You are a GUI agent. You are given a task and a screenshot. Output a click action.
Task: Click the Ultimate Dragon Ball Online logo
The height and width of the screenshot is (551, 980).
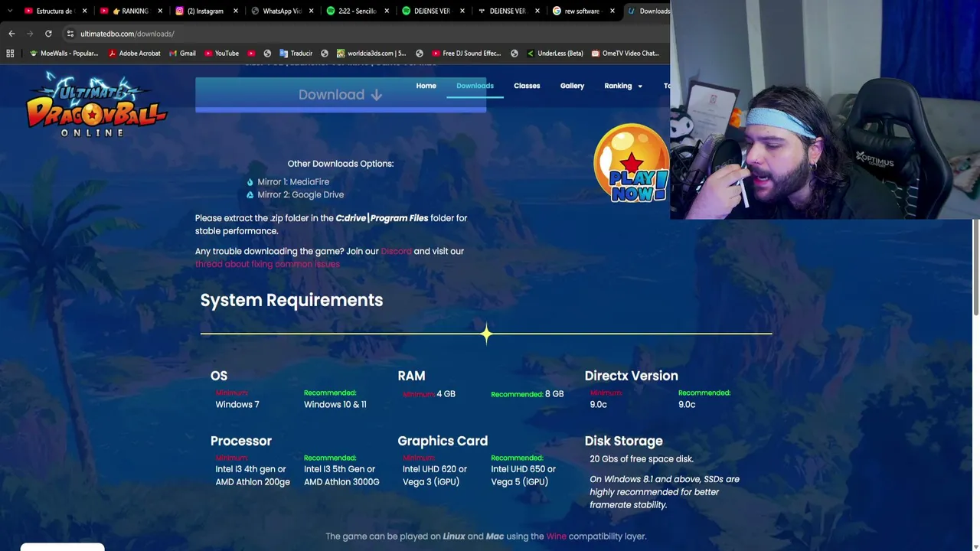coord(96,105)
